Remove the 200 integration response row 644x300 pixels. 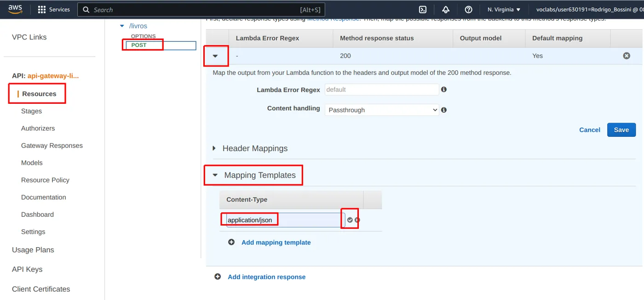tap(627, 56)
